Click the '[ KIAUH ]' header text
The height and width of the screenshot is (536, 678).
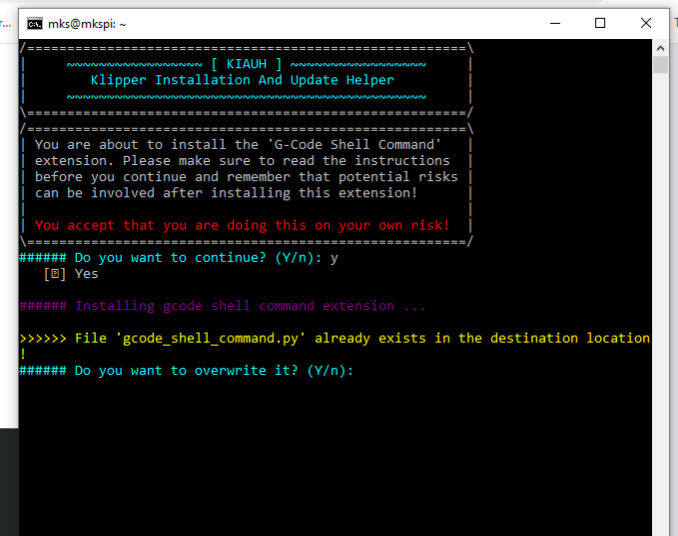tap(246, 64)
